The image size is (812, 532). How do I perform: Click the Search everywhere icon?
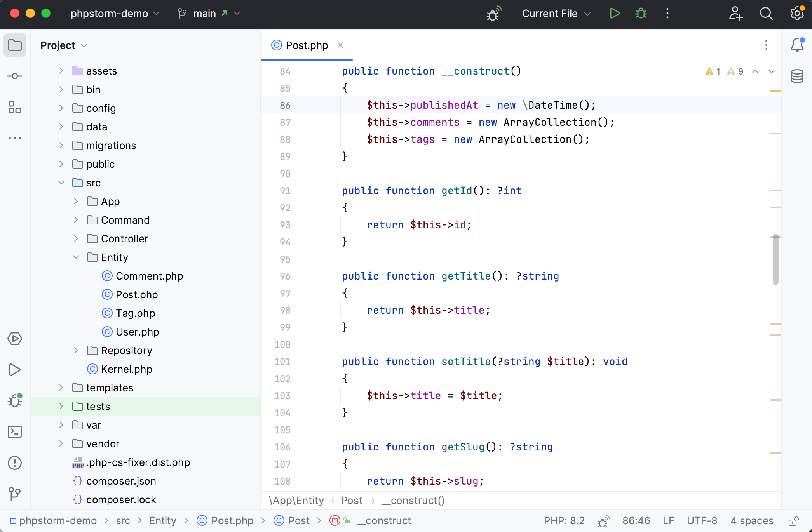(766, 13)
